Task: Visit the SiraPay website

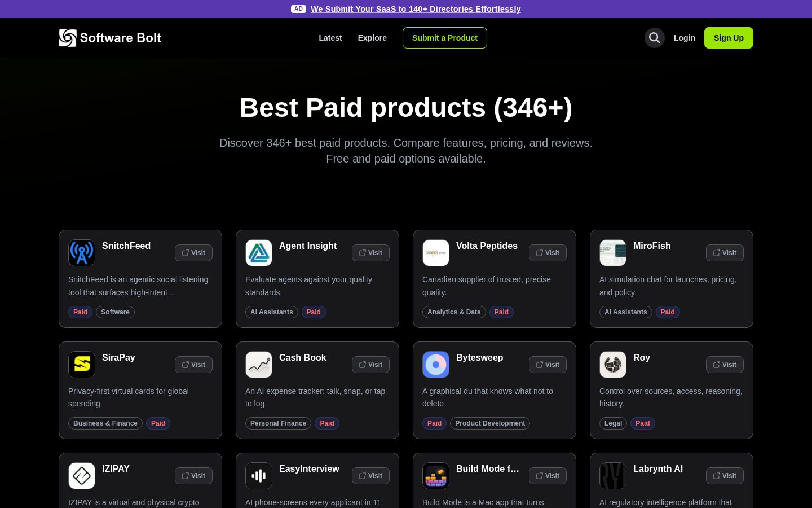Action: (x=193, y=365)
